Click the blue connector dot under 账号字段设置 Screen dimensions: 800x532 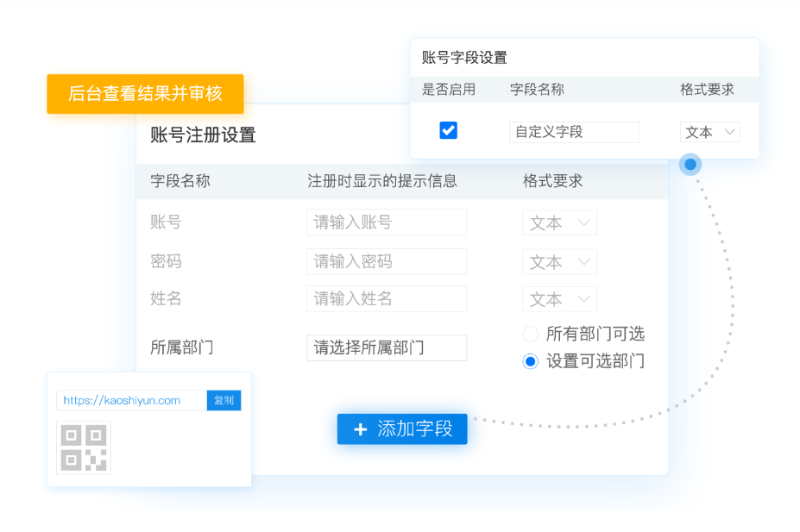[690, 164]
